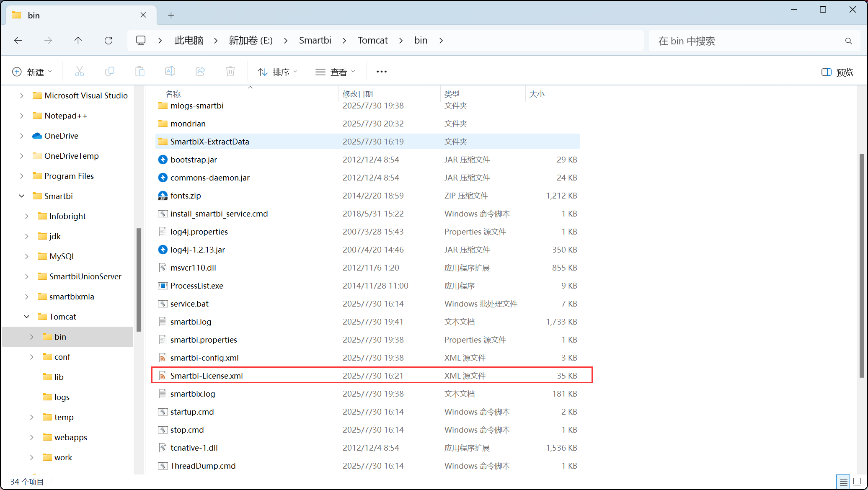Open a new tab with plus
The image size is (868, 490).
171,15
